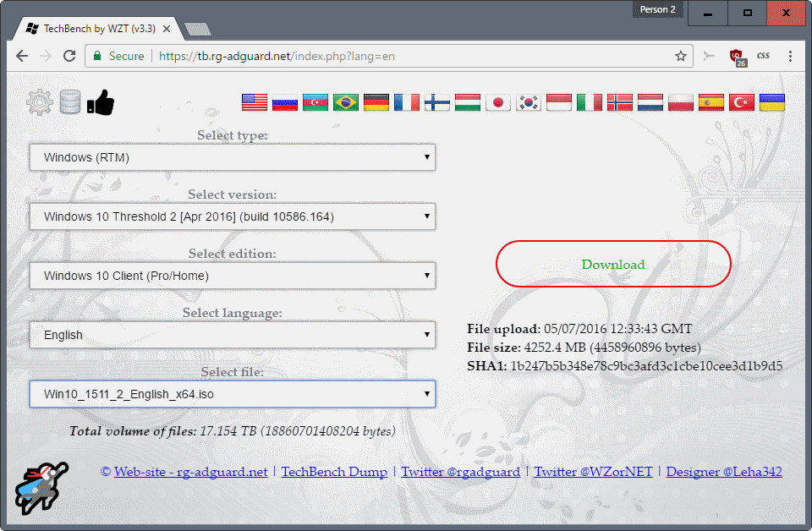Viewport: 812px width, 531px height.
Task: Go back to the previous page
Action: [22, 56]
